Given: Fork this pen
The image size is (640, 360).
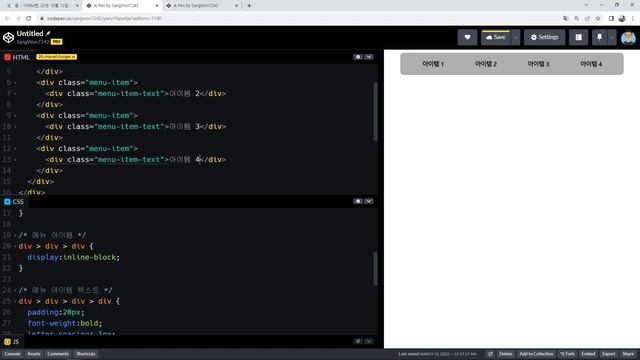Looking at the screenshot, I should pyautogui.click(x=567, y=354).
